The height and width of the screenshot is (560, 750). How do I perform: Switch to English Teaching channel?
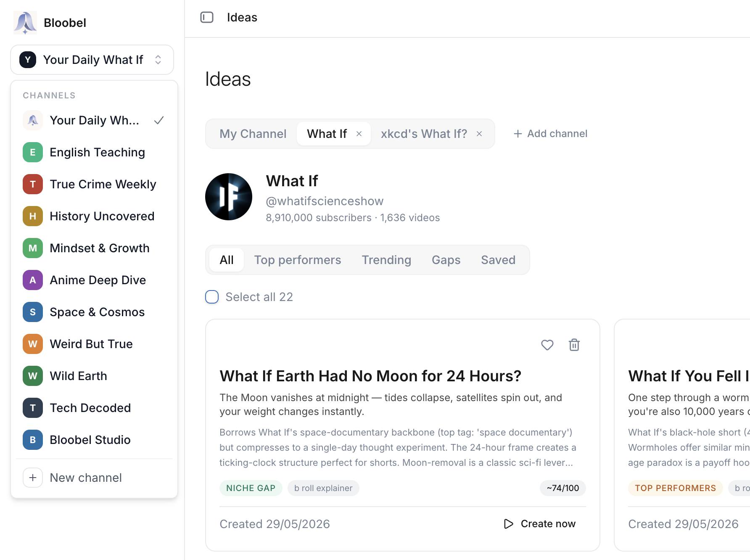click(x=94, y=152)
